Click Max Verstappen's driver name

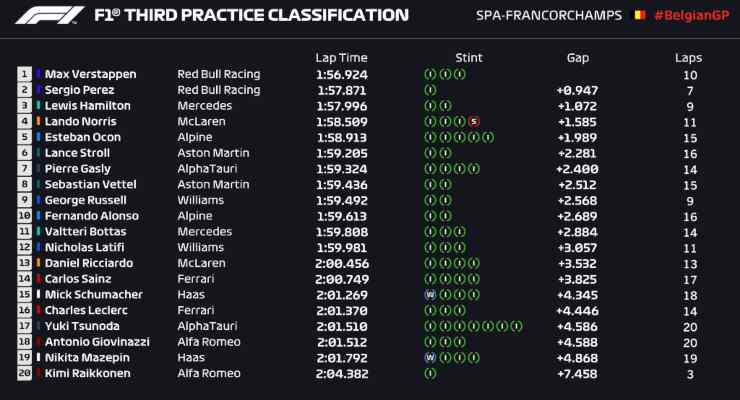(91, 74)
